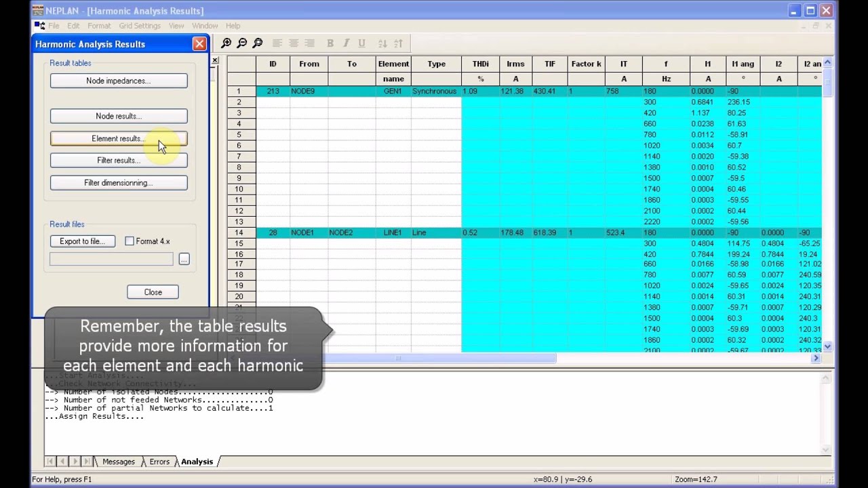
Task: Toggle italic formatting
Action: (x=346, y=43)
